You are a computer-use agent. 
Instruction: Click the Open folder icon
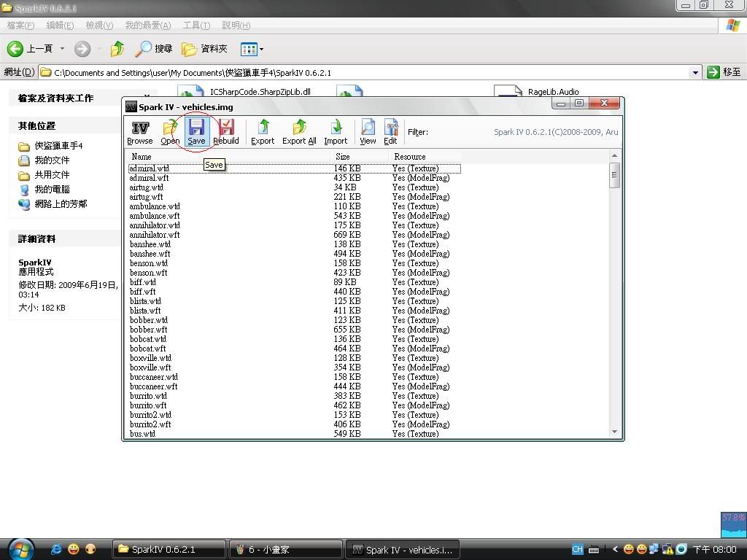click(170, 131)
